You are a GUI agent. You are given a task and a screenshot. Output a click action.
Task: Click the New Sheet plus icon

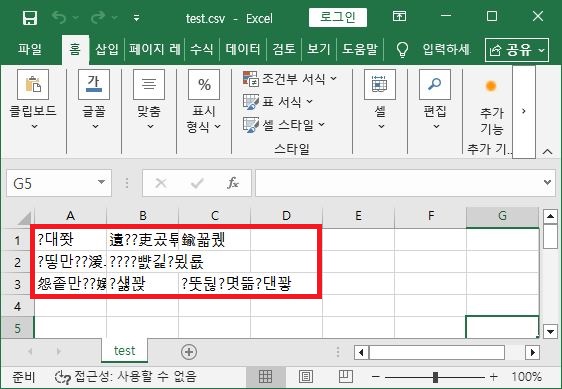click(x=189, y=352)
